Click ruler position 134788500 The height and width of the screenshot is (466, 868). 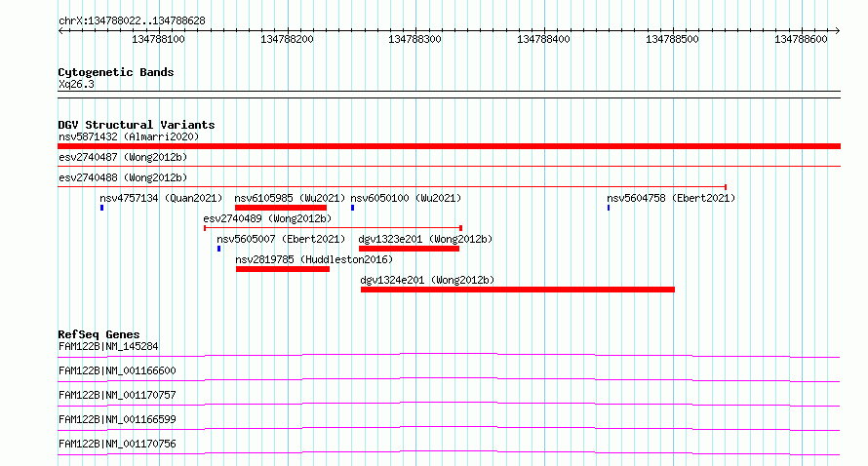(x=672, y=39)
